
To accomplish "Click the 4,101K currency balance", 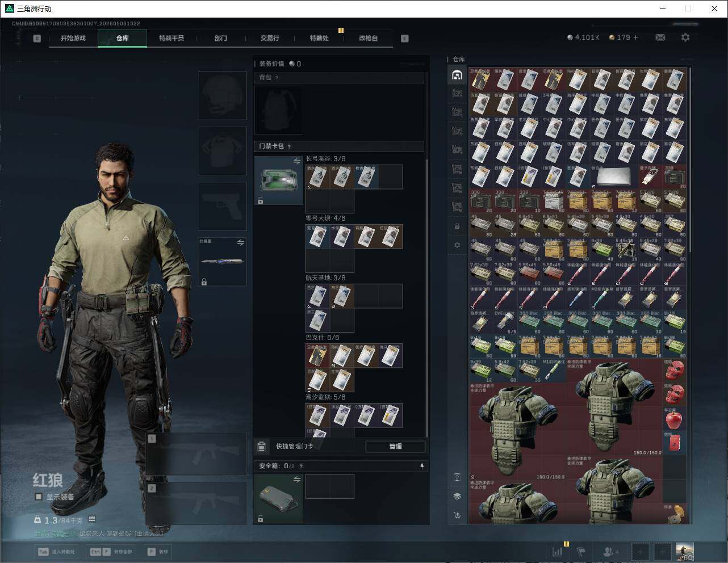I will click(583, 37).
